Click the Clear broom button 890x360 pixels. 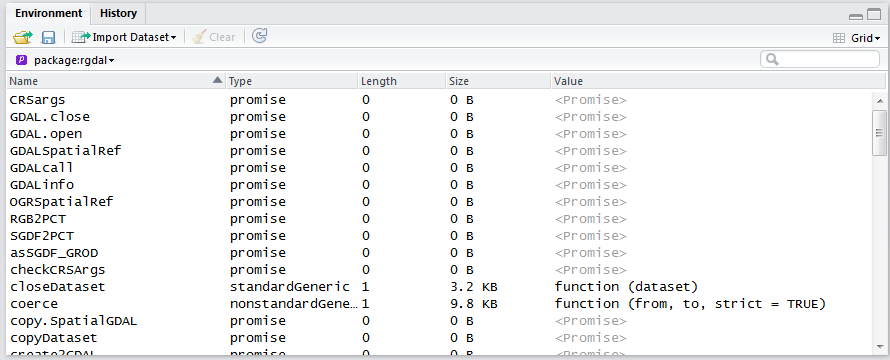tap(213, 37)
